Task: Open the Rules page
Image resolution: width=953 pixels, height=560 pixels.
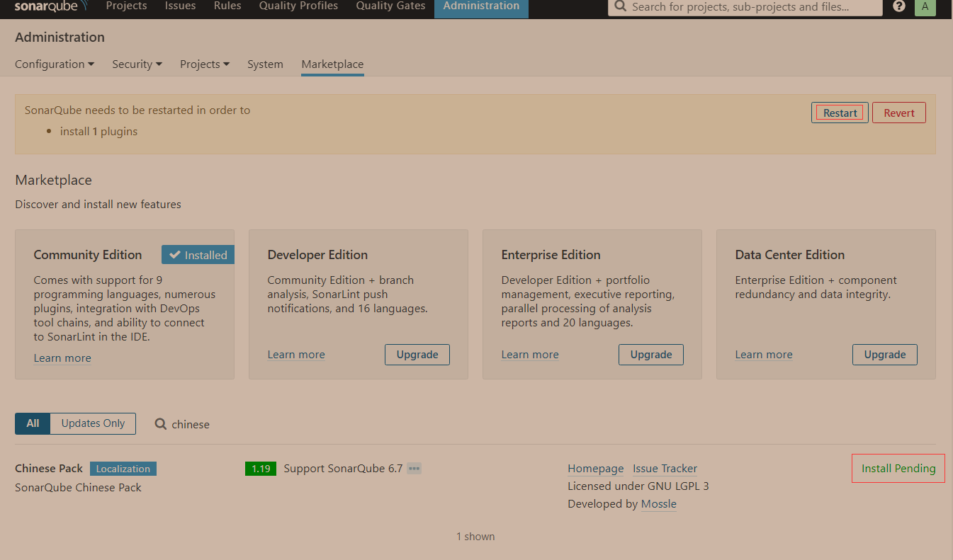Action: [227, 6]
